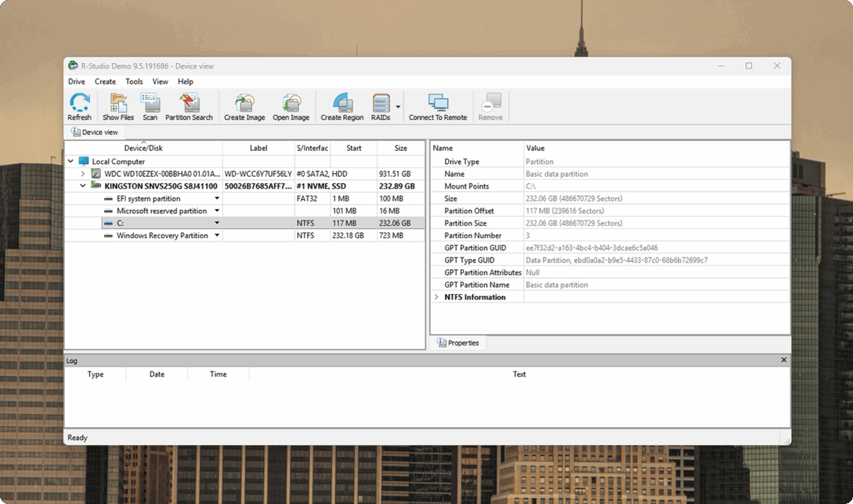Image resolution: width=853 pixels, height=504 pixels.
Task: Click the Refresh toolbar icon
Action: tap(79, 107)
